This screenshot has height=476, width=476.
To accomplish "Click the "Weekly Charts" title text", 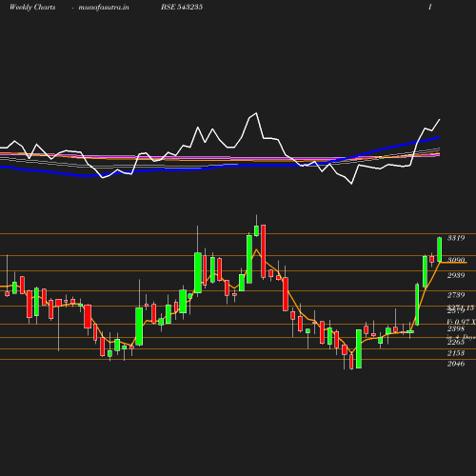I will click(32, 7).
